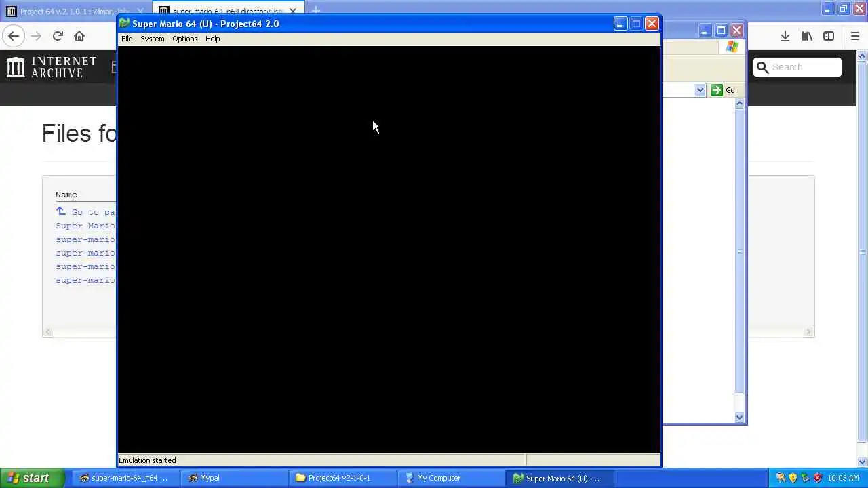Open the 'Super Mario' file link

click(x=85, y=226)
